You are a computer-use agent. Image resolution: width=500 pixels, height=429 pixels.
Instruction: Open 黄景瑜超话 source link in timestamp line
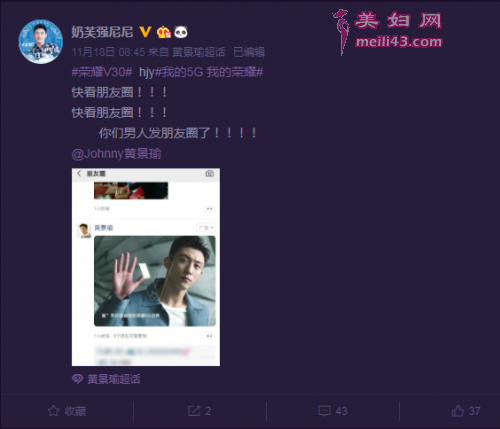pos(199,52)
